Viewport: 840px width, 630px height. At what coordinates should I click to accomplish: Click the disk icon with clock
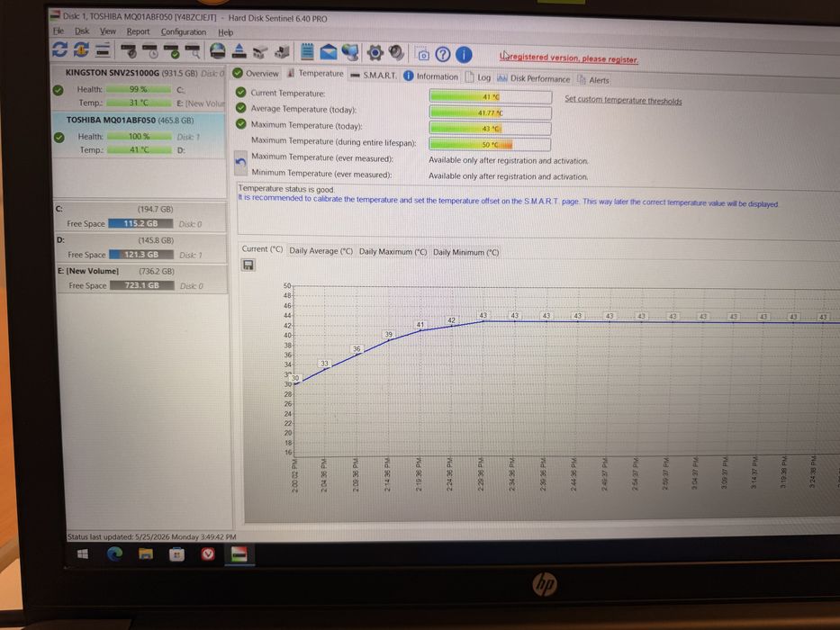[x=150, y=51]
